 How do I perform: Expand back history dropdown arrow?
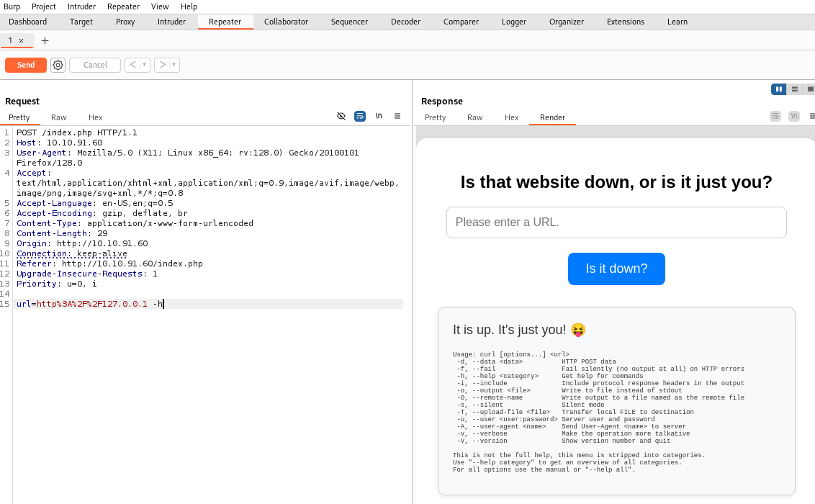click(x=145, y=65)
